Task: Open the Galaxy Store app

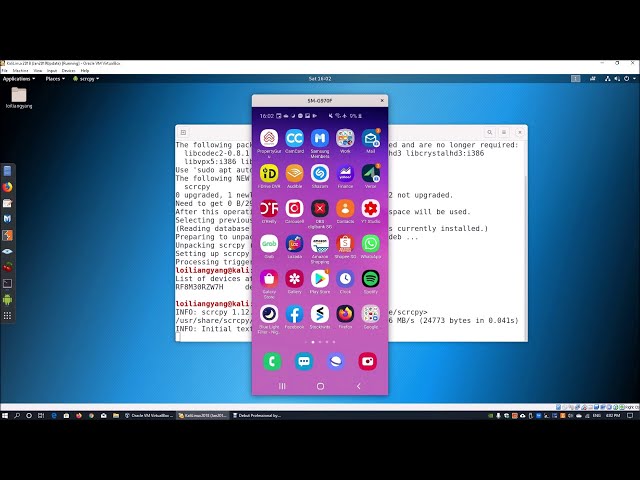Action: tap(269, 279)
